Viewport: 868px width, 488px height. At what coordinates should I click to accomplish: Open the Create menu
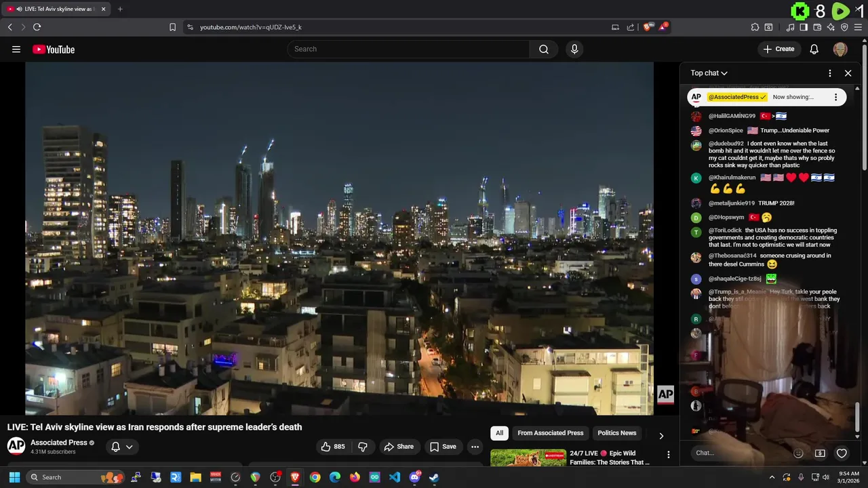778,49
